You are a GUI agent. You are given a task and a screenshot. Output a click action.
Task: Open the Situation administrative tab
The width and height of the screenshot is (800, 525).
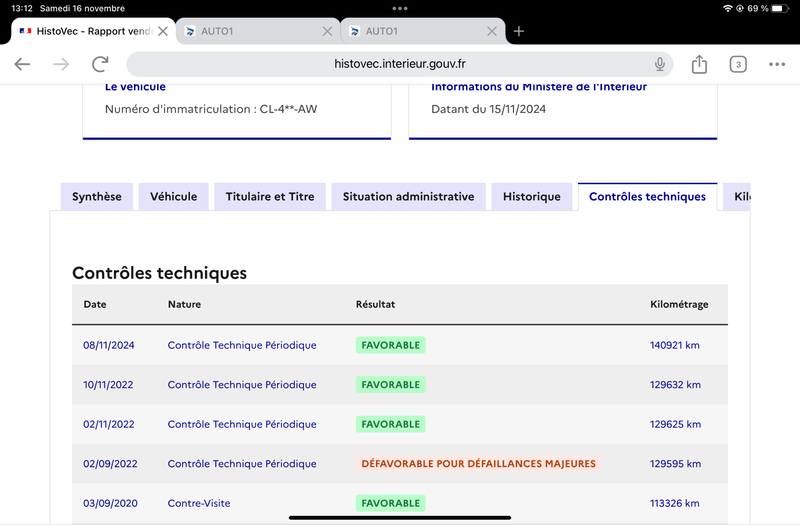coord(408,196)
